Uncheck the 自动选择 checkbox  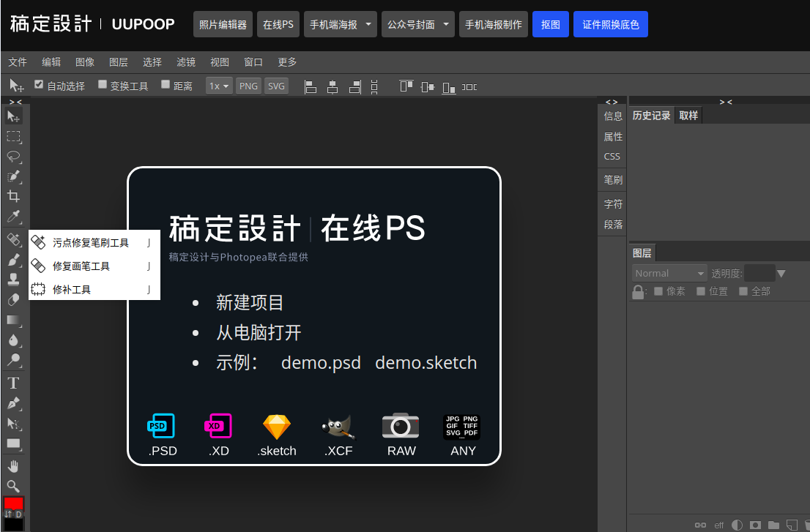click(x=39, y=84)
